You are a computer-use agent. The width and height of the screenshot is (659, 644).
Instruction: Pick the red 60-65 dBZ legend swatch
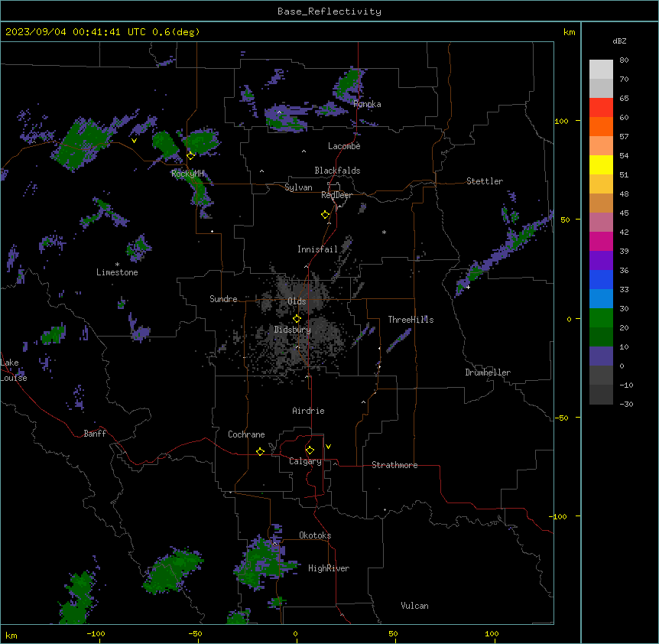[x=601, y=107]
